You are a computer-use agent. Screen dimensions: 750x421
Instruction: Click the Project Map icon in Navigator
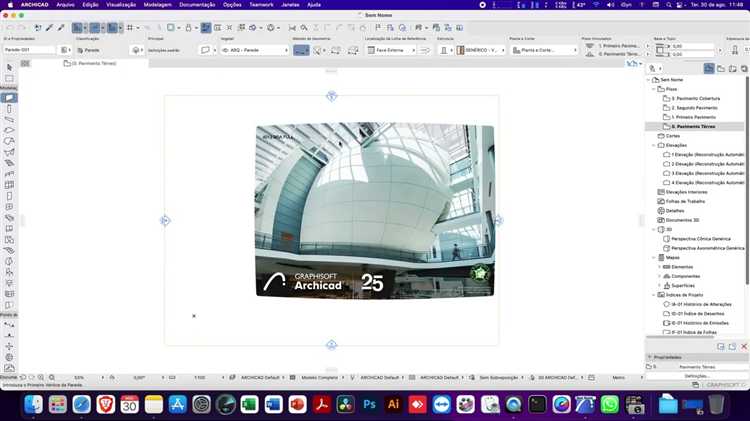[x=709, y=68]
